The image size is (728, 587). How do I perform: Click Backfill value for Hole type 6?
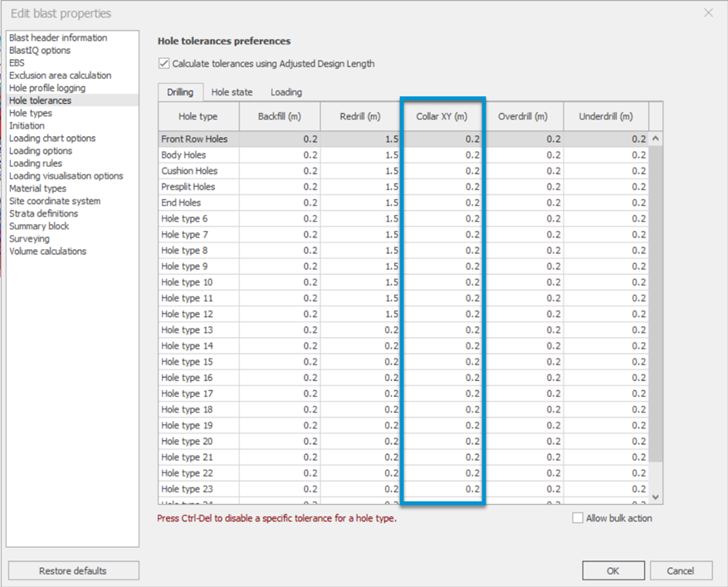click(x=280, y=218)
